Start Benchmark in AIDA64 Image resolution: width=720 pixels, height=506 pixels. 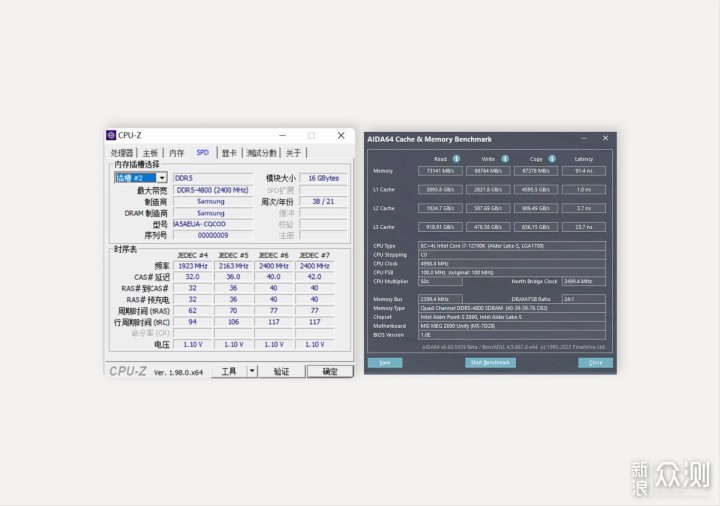pos(490,362)
